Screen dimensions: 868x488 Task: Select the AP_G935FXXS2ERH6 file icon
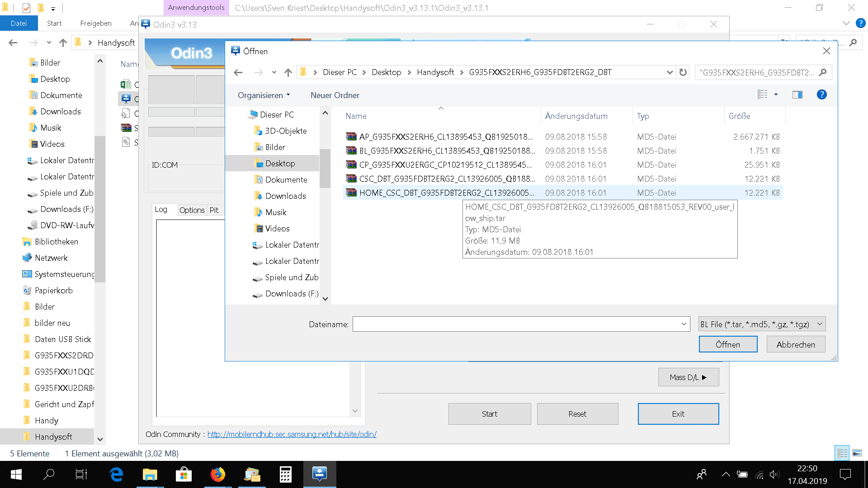(x=351, y=136)
